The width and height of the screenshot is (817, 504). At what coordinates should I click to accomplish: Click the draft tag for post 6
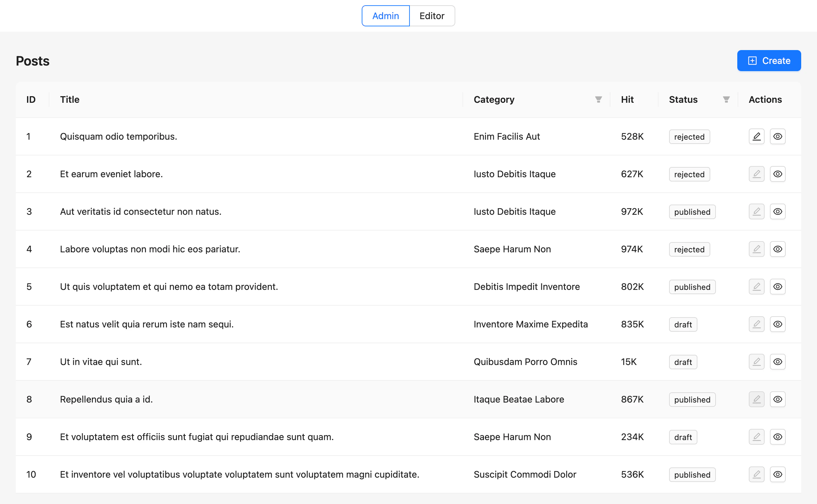(683, 325)
